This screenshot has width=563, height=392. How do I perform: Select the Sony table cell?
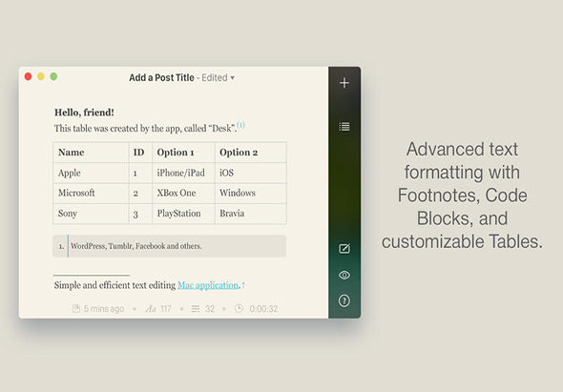(x=91, y=214)
